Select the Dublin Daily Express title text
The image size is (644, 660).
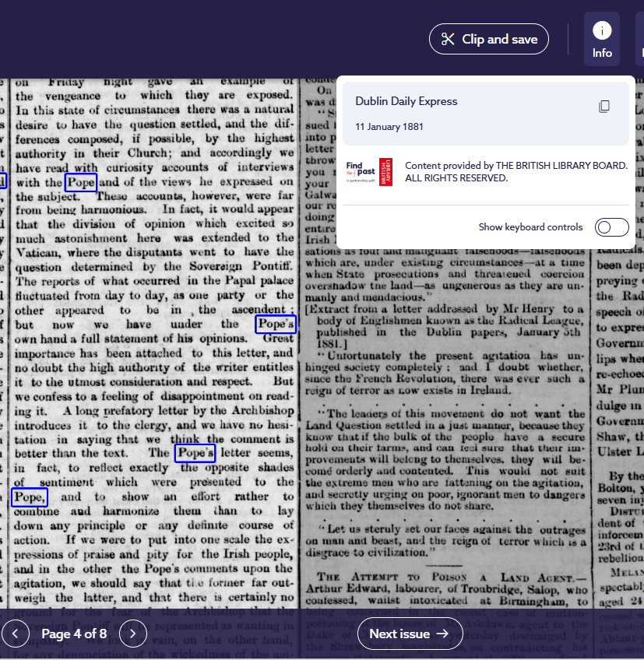[406, 101]
